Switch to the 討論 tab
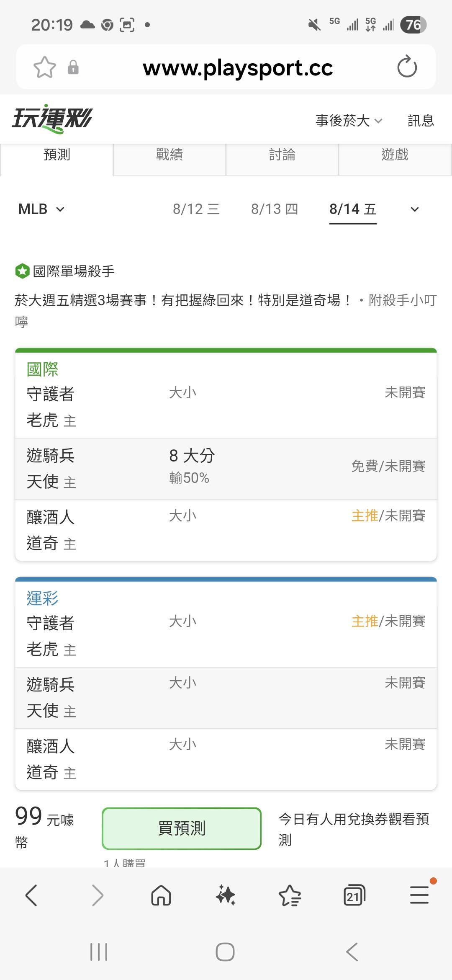Screen dimensions: 452x980 [282, 155]
